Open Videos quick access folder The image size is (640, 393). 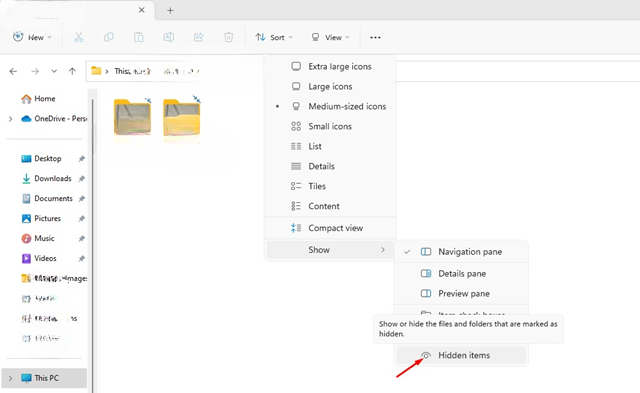(39, 258)
